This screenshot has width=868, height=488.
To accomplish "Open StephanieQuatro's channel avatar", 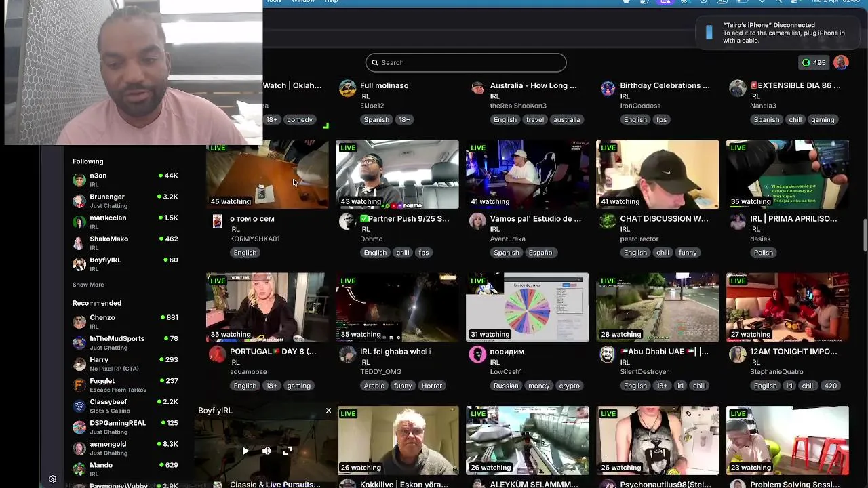I will [738, 354].
